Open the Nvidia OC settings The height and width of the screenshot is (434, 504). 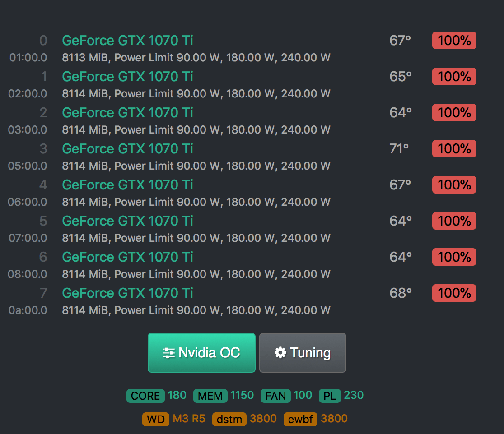(x=201, y=353)
